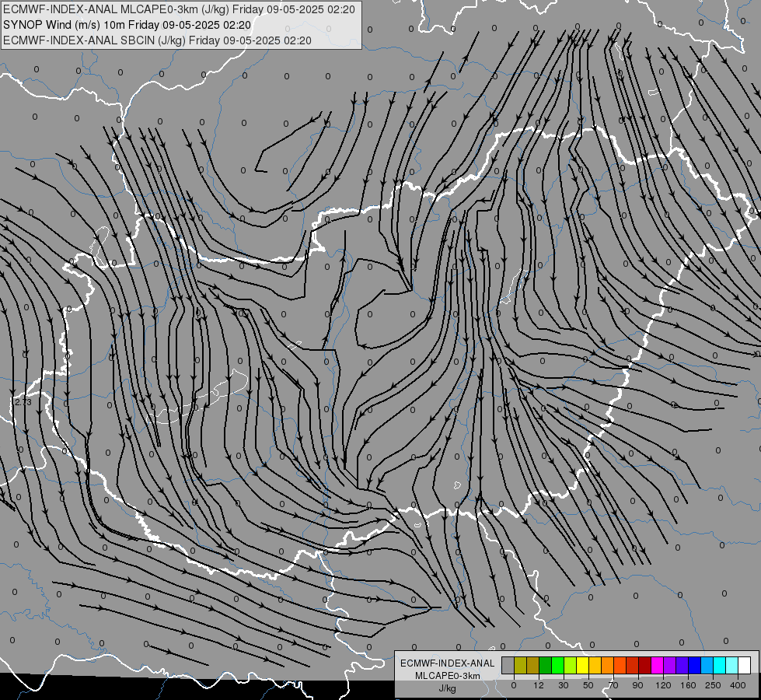Click the legend value label 120
Screen dimensions: 761x700
pos(663,685)
